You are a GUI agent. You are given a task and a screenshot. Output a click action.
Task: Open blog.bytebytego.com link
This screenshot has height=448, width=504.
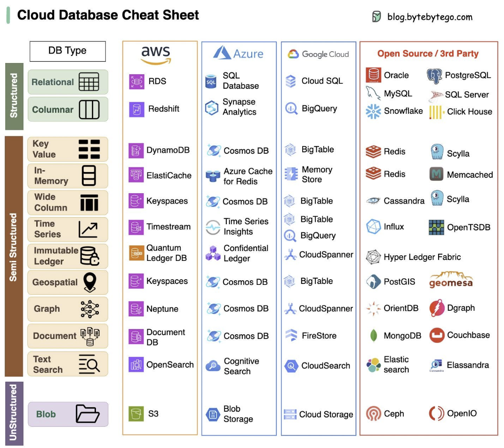click(430, 17)
